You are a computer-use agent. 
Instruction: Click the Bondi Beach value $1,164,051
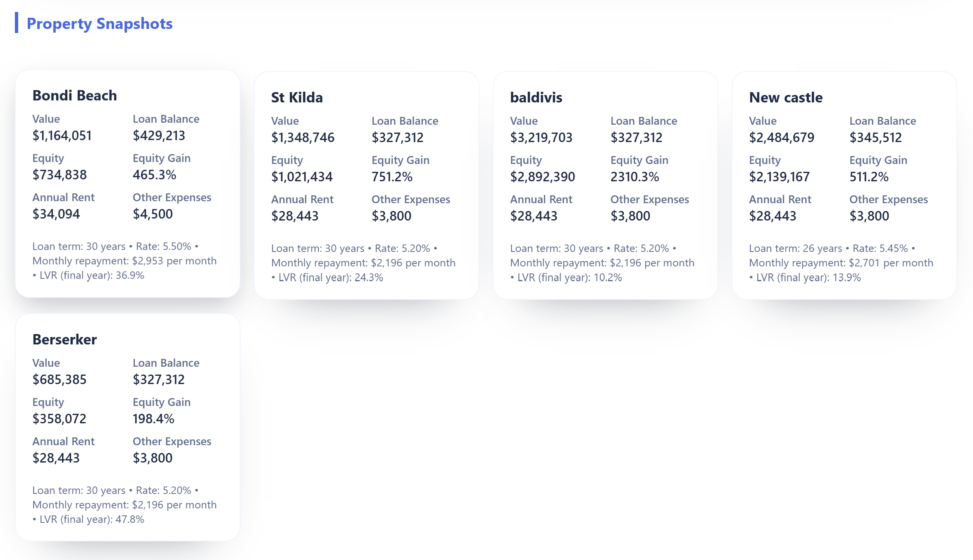coord(62,135)
